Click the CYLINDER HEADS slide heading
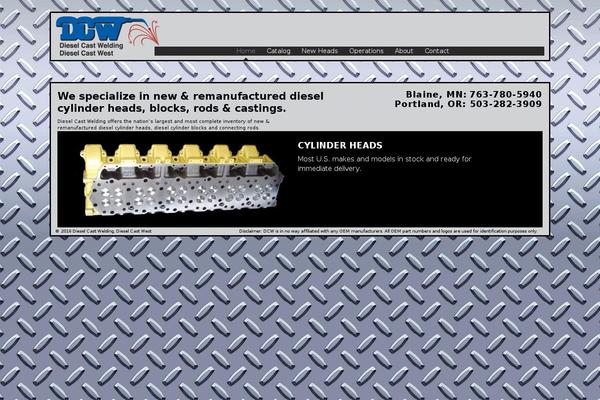Screen dimensions: 600x400 [340, 145]
